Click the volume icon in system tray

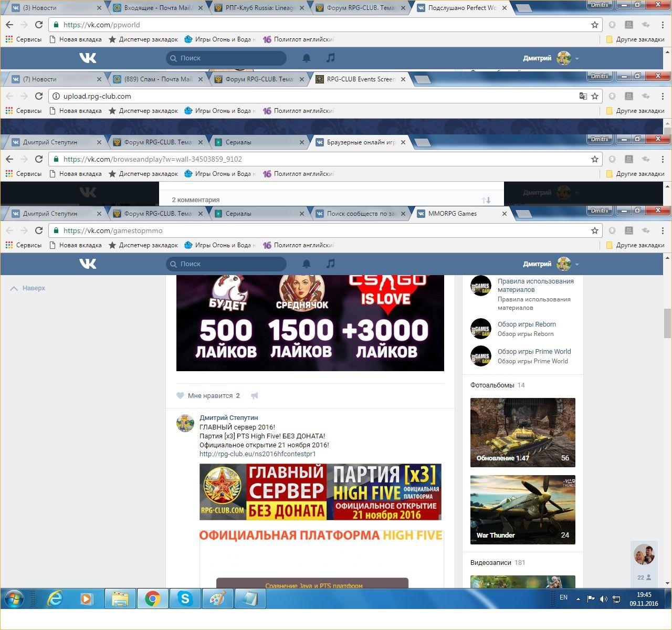(x=604, y=599)
